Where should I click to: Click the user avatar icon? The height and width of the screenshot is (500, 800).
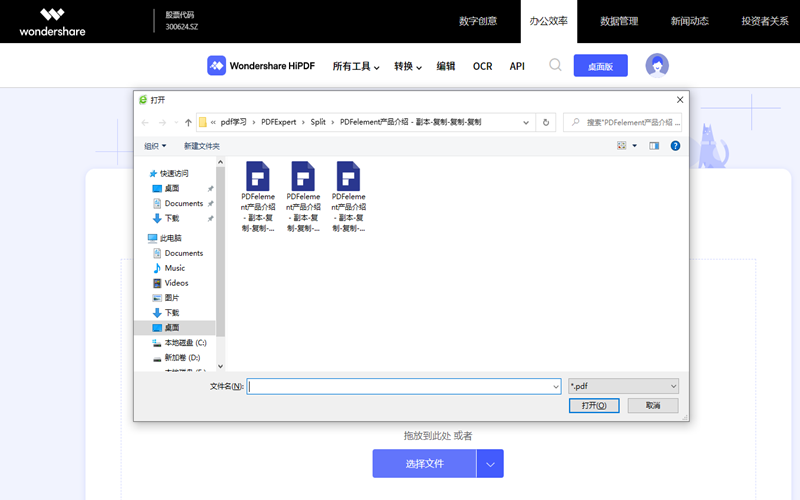coord(657,66)
